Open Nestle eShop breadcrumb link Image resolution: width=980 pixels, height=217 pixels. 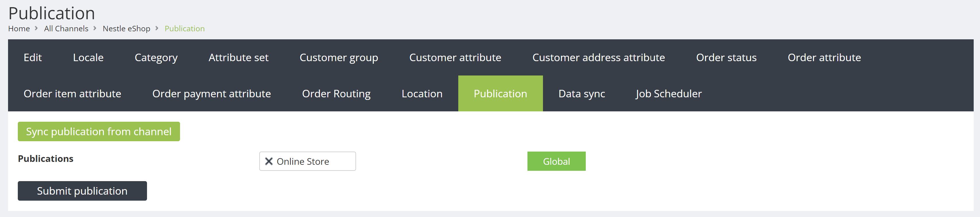point(126,28)
